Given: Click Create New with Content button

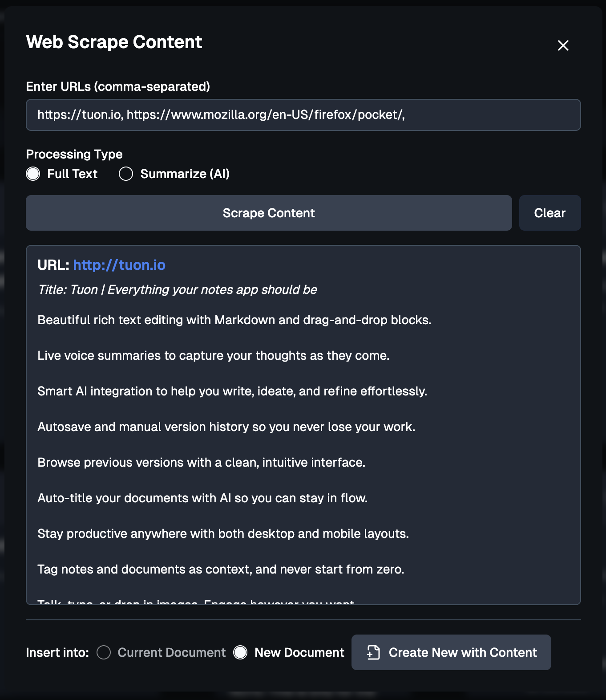Looking at the screenshot, I should [x=451, y=652].
